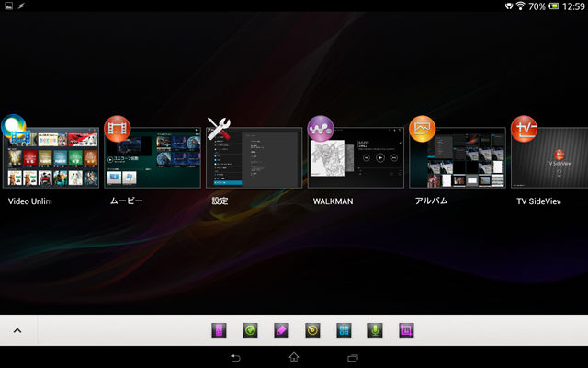This screenshot has height=368, width=588.
Task: Select the 'ムービー' label
Action: [127, 201]
